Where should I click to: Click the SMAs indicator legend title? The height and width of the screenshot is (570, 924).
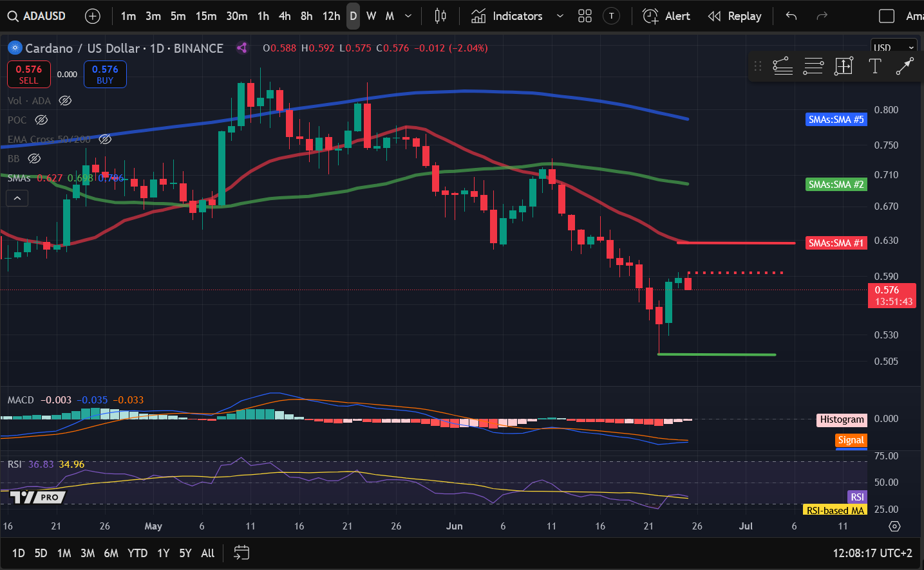(x=19, y=178)
